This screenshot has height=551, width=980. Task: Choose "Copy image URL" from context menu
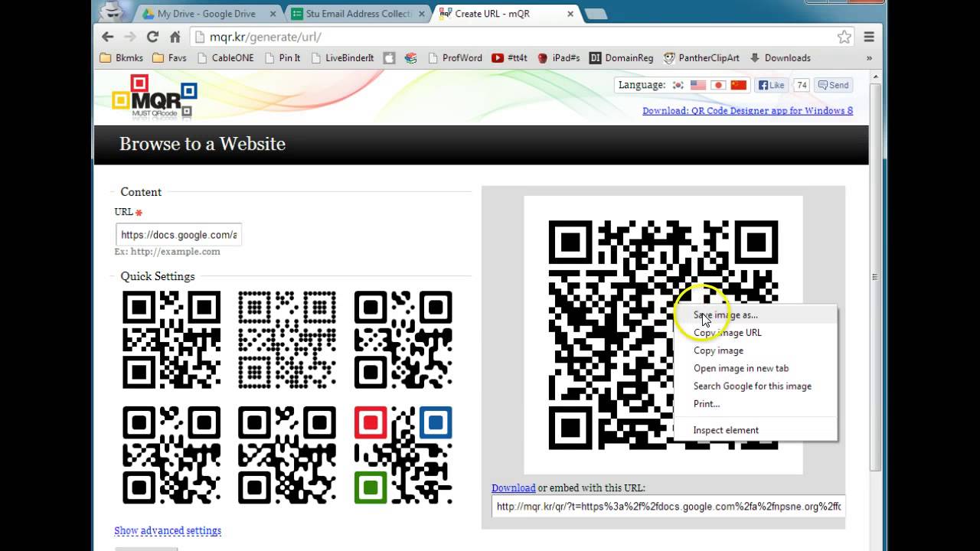[x=756, y=332]
